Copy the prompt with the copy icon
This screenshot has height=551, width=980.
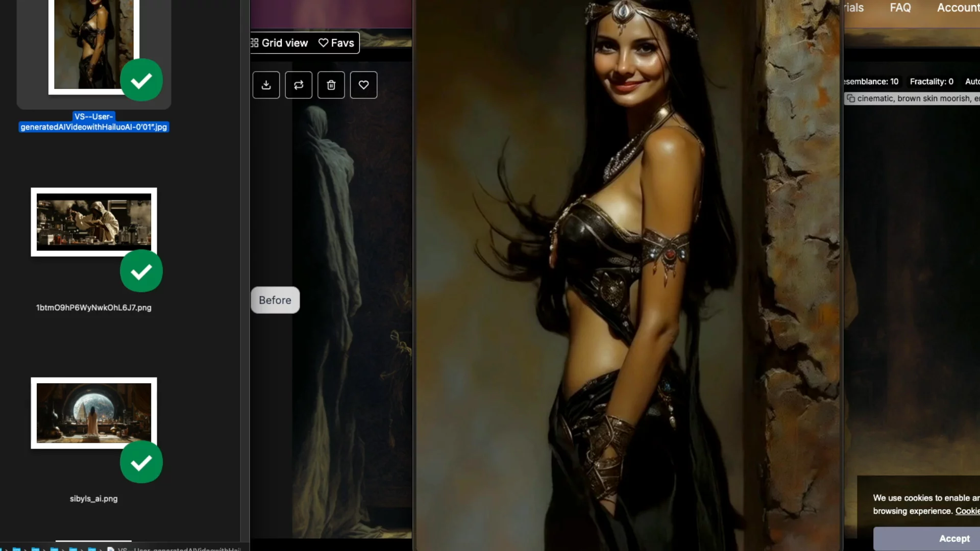click(x=851, y=98)
